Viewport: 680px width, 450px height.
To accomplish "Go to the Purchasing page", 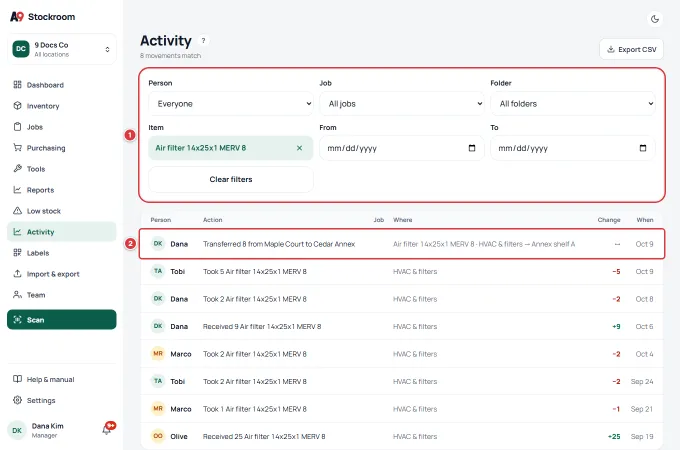I will (62, 147).
